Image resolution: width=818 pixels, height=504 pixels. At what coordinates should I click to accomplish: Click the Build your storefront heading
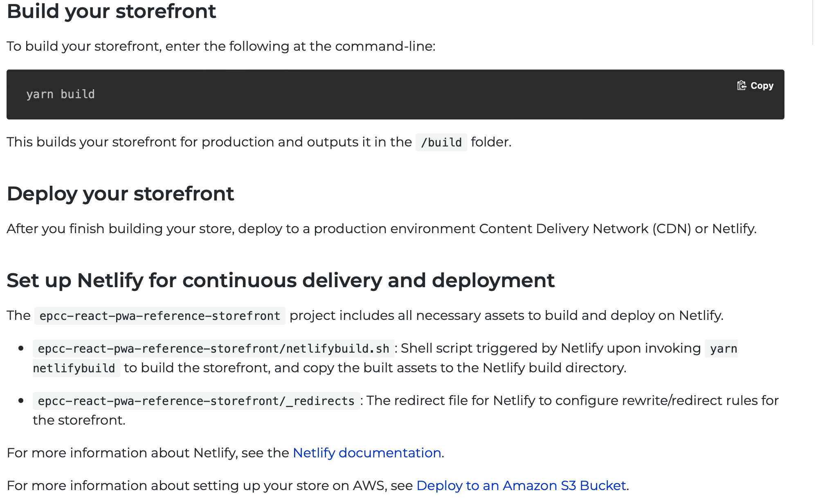coord(111,11)
